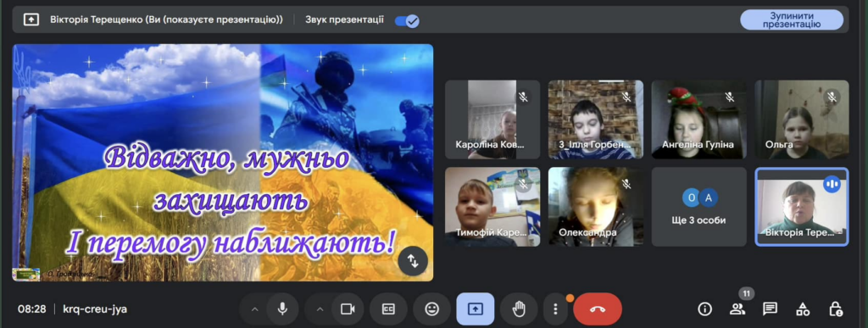Expand camera video settings chevron
Viewport: 868px width, 328px height.
pyautogui.click(x=320, y=309)
